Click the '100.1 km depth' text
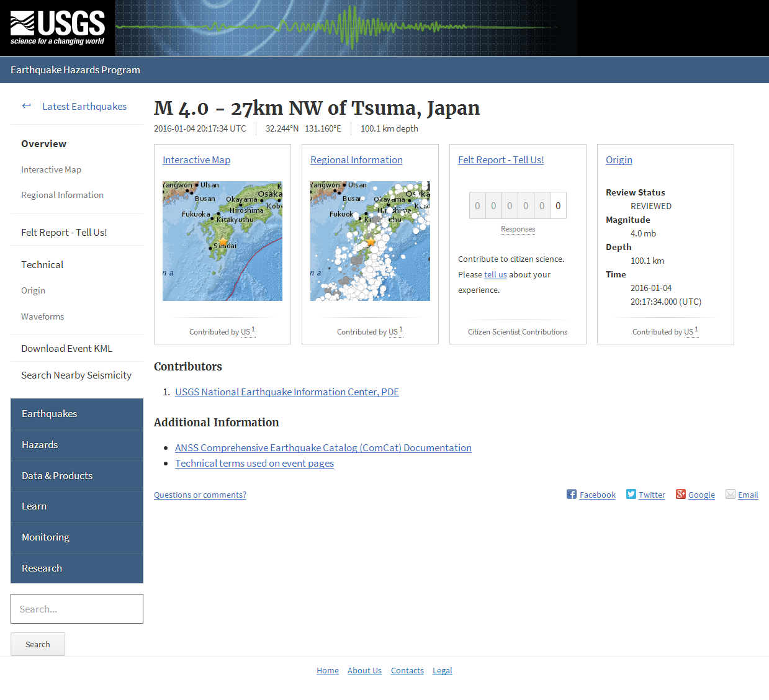Screen dimensions: 769x700 (x=389, y=128)
